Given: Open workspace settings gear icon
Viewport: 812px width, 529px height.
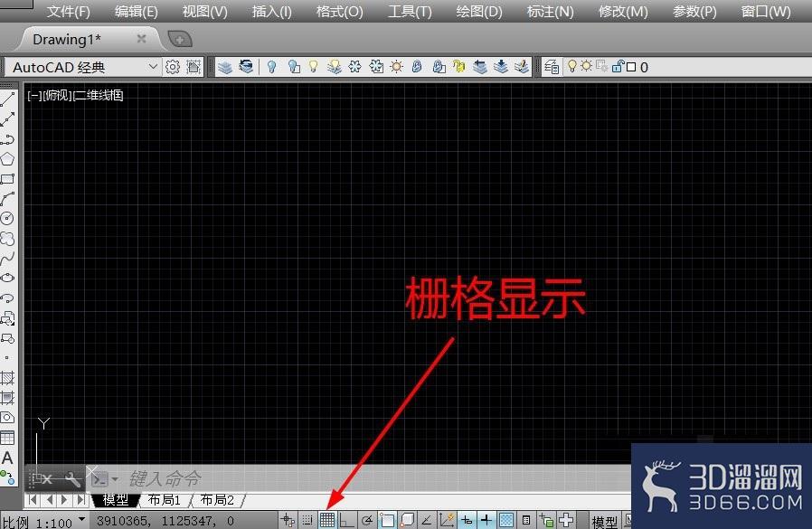Looking at the screenshot, I should coord(173,67).
